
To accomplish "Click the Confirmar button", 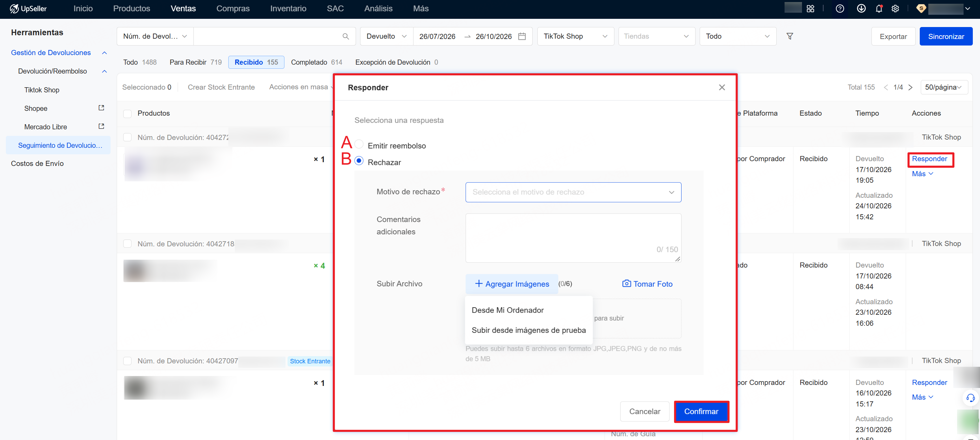I will [x=701, y=412].
